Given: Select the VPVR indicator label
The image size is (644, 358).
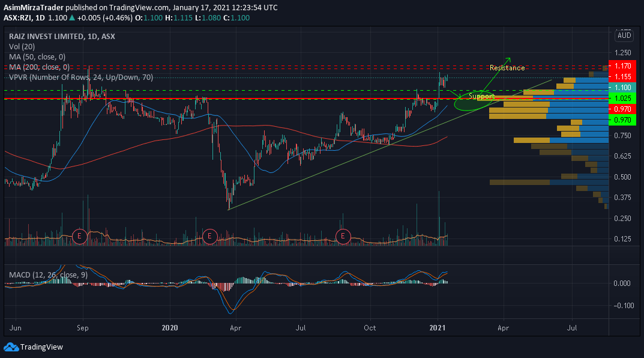Looking at the screenshot, I should (x=81, y=77).
